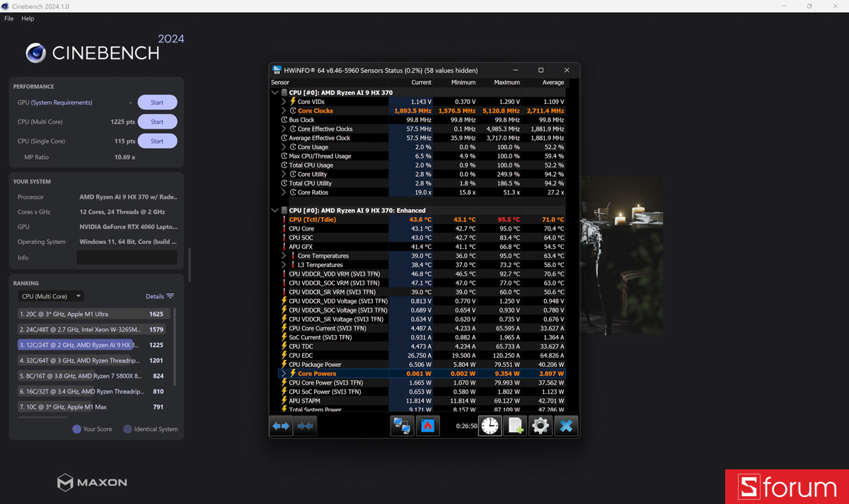
Task: Click the Sensor column header
Action: click(279, 83)
